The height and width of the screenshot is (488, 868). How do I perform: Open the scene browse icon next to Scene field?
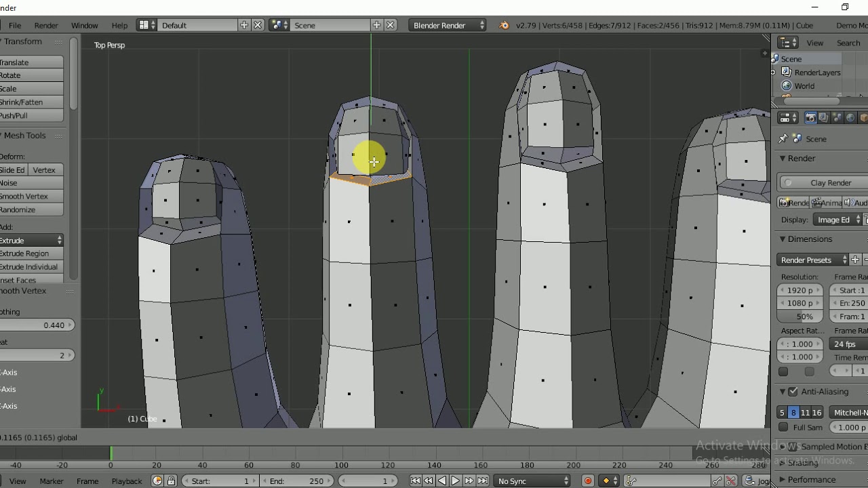(x=278, y=25)
